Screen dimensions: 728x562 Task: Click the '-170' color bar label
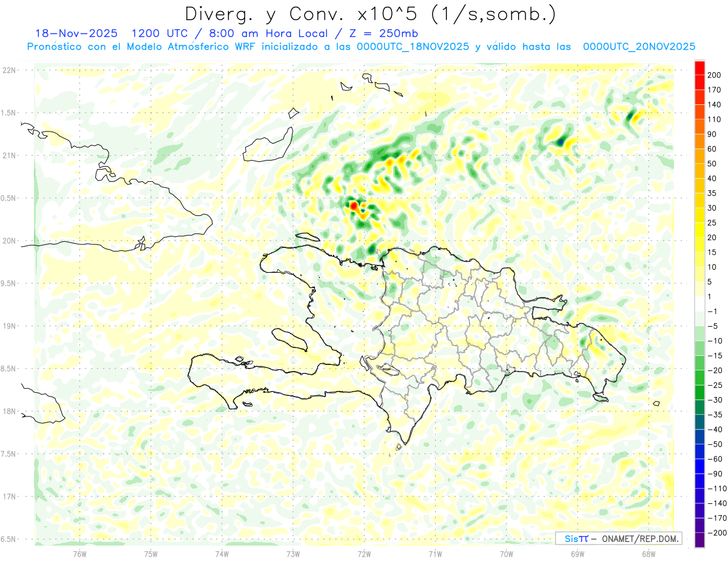click(716, 518)
